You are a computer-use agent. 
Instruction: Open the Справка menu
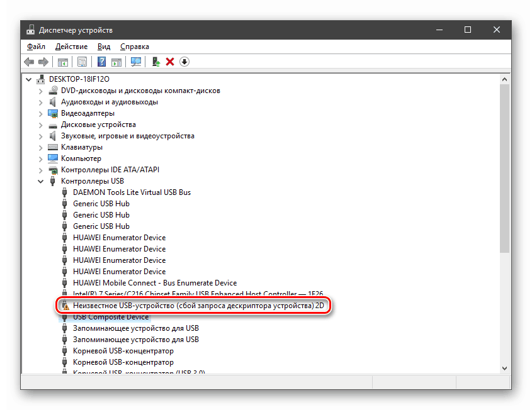click(134, 47)
